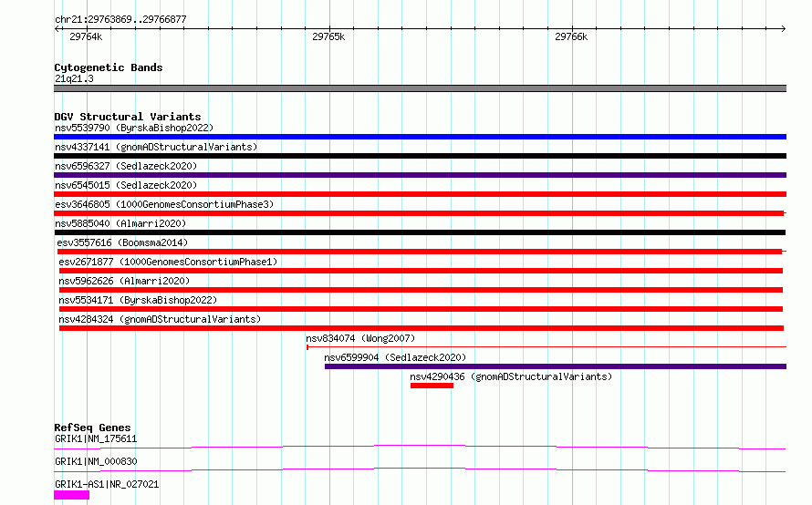Click the RefSeq Genes track title
812x505 pixels.
[92, 428]
